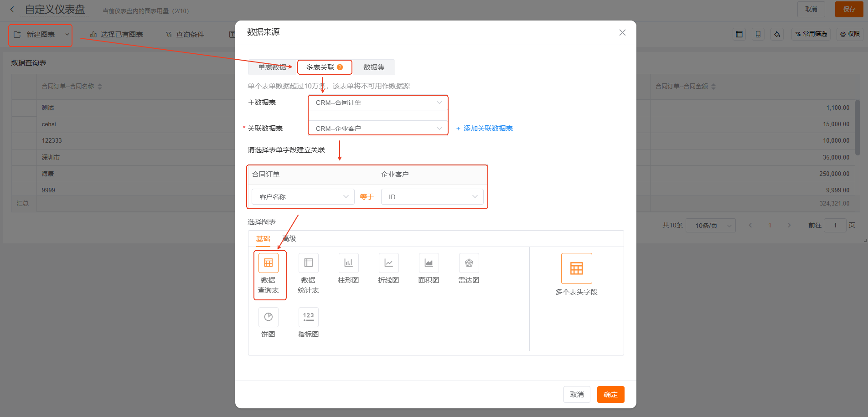
Task: Open the 主数据表 CRM--合同订单 dropdown
Action: pos(378,103)
